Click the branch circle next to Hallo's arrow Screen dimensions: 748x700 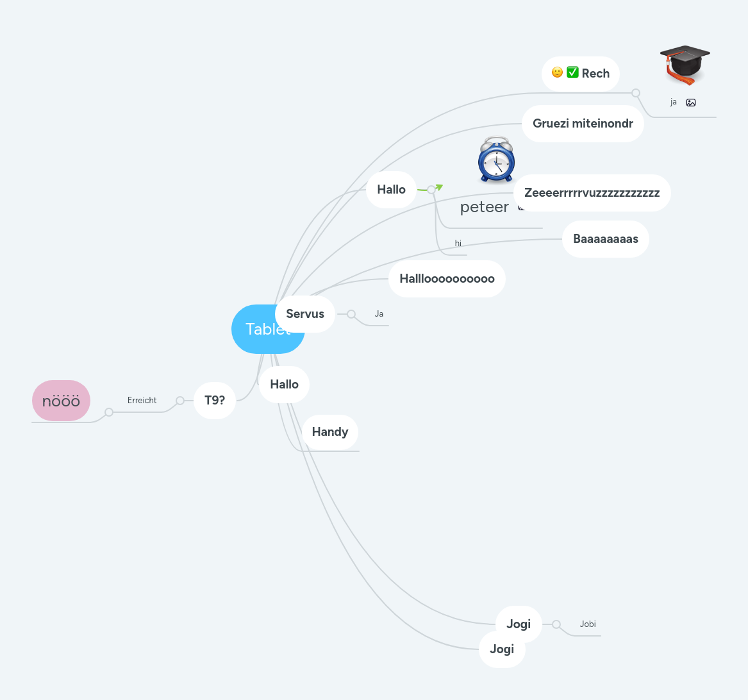pos(431,189)
